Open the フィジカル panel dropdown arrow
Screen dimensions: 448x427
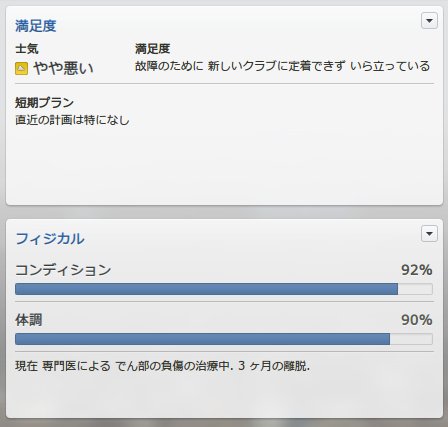(x=429, y=233)
